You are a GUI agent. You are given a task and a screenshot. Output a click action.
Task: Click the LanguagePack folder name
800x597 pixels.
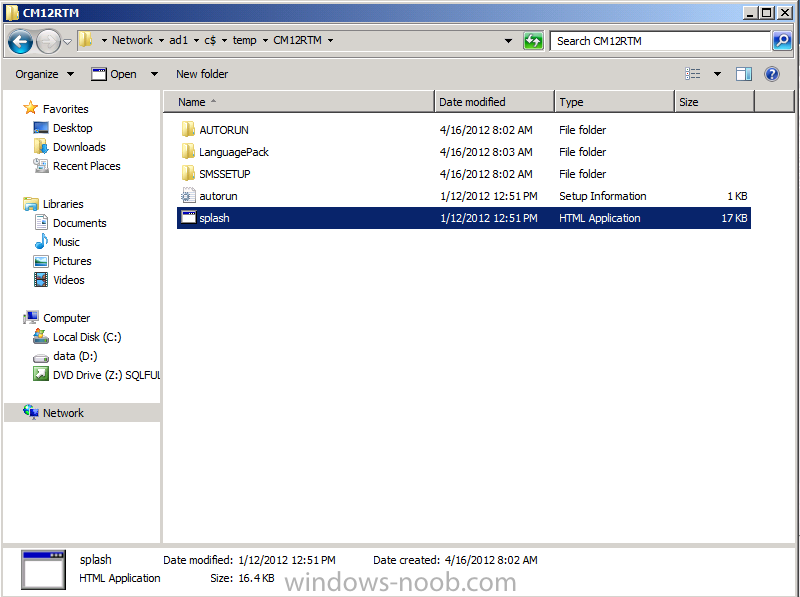pyautogui.click(x=234, y=152)
